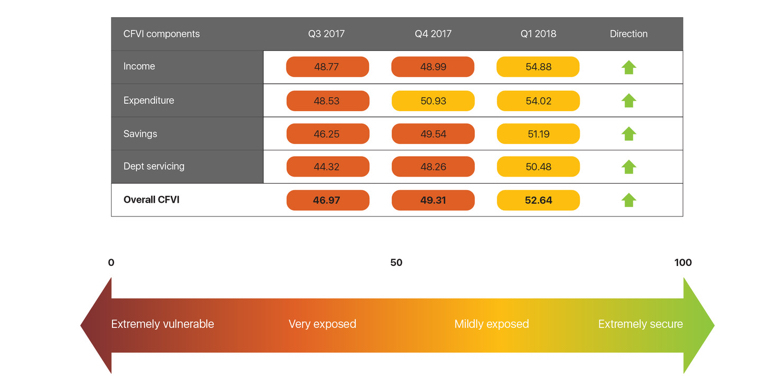Click the Extremely secure label on scale
The height and width of the screenshot is (384, 768).
tap(641, 324)
